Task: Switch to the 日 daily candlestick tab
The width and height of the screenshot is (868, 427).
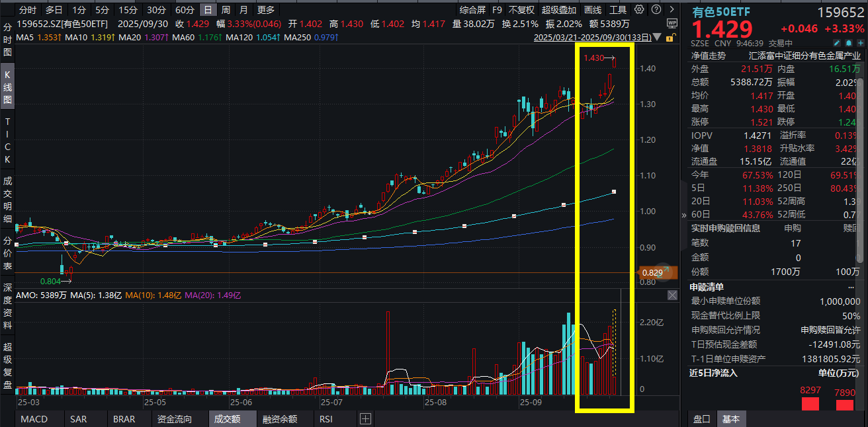Action: (208, 10)
